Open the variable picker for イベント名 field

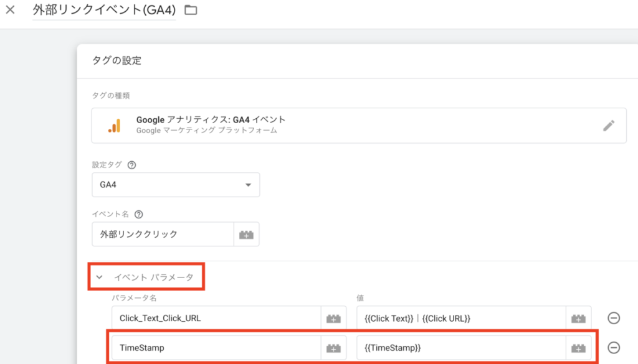246,234
